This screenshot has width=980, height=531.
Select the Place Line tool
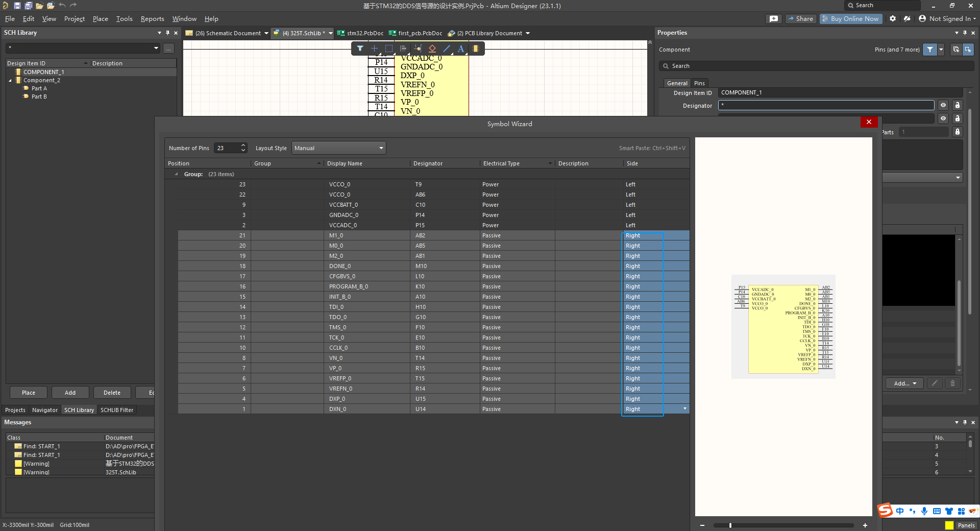click(447, 49)
